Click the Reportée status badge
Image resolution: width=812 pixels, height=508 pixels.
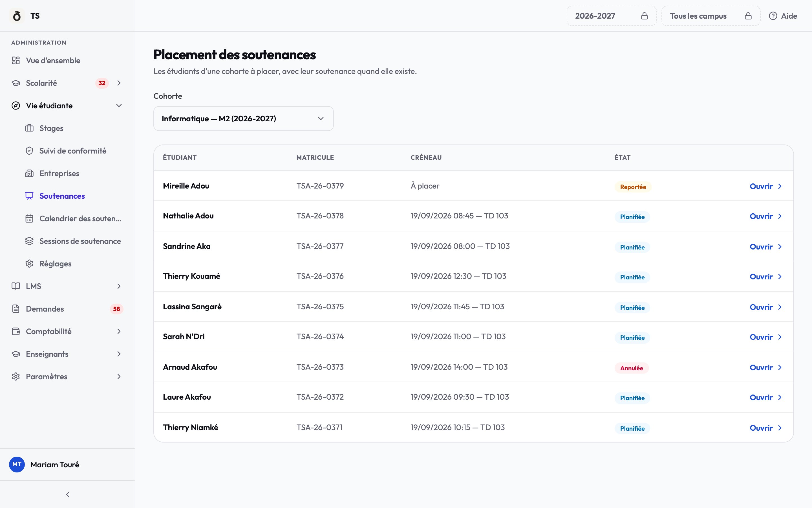[x=633, y=187]
